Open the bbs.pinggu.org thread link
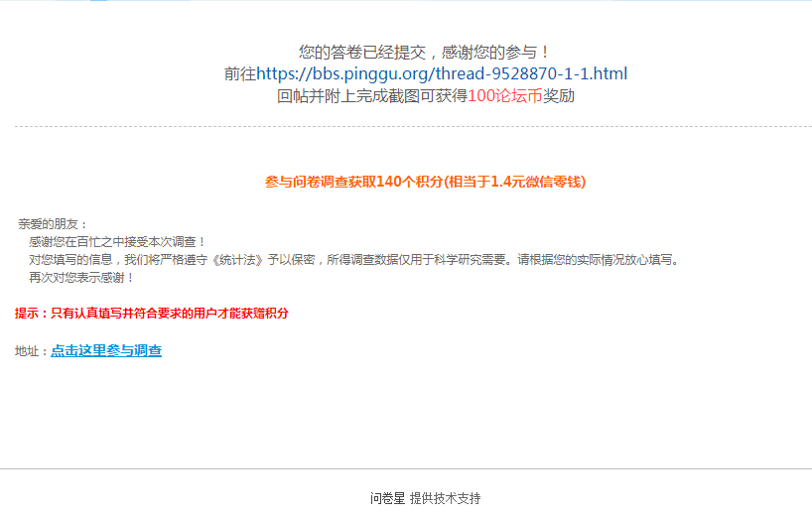Image resolution: width=812 pixels, height=516 pixels. [442, 74]
